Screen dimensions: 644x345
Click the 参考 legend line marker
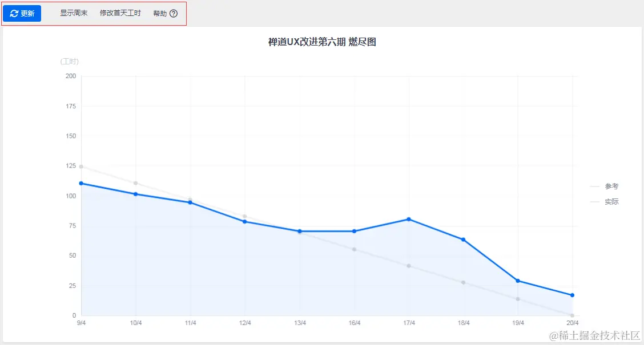(x=594, y=186)
